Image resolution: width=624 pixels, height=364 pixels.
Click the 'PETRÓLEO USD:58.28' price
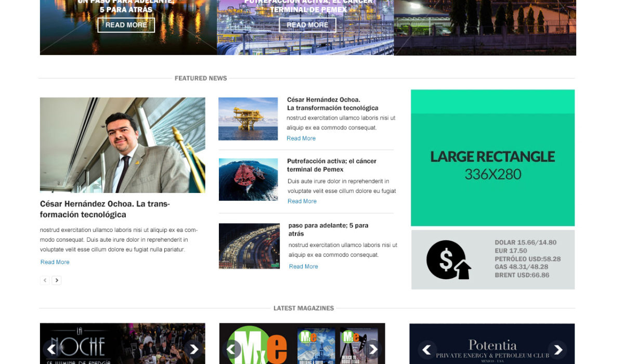528,259
